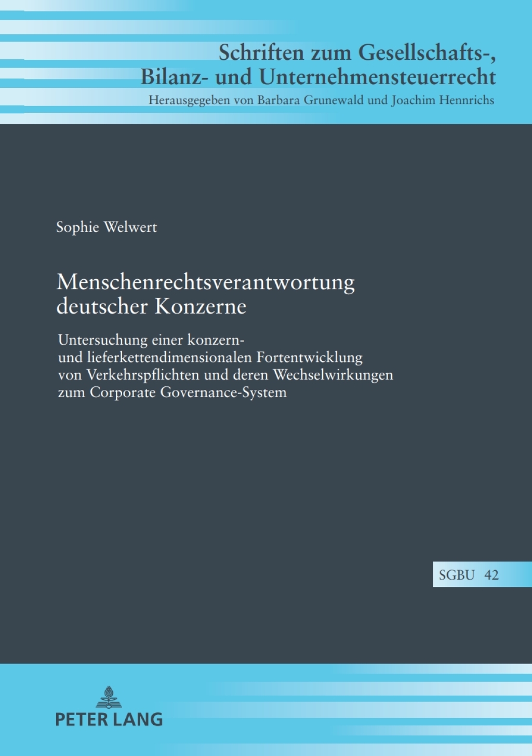
Task: Click the striped band beneath PETER LANG
Action: click(x=266, y=744)
